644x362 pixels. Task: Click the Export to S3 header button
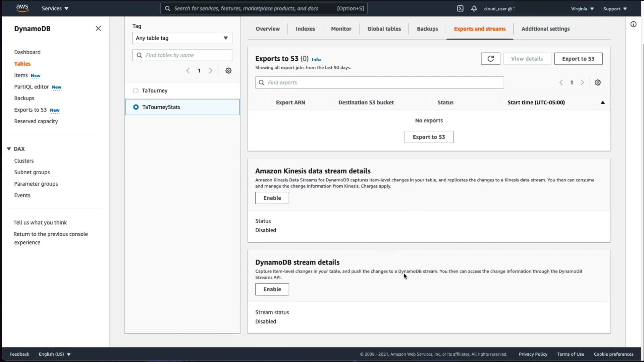point(578,59)
